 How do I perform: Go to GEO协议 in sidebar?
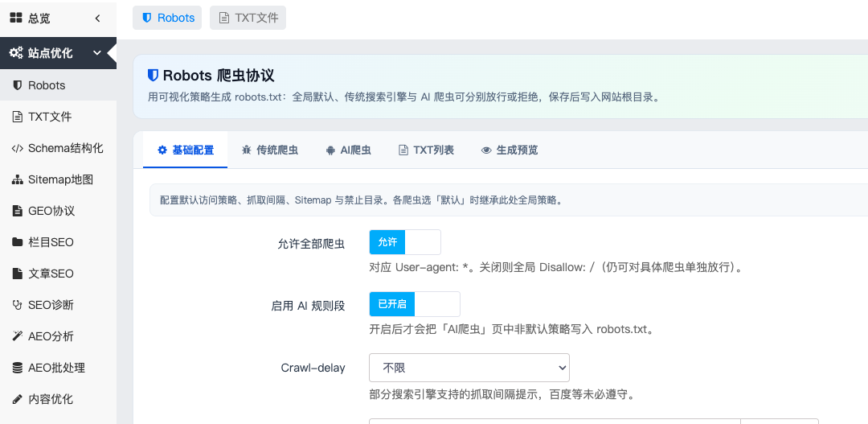58,211
